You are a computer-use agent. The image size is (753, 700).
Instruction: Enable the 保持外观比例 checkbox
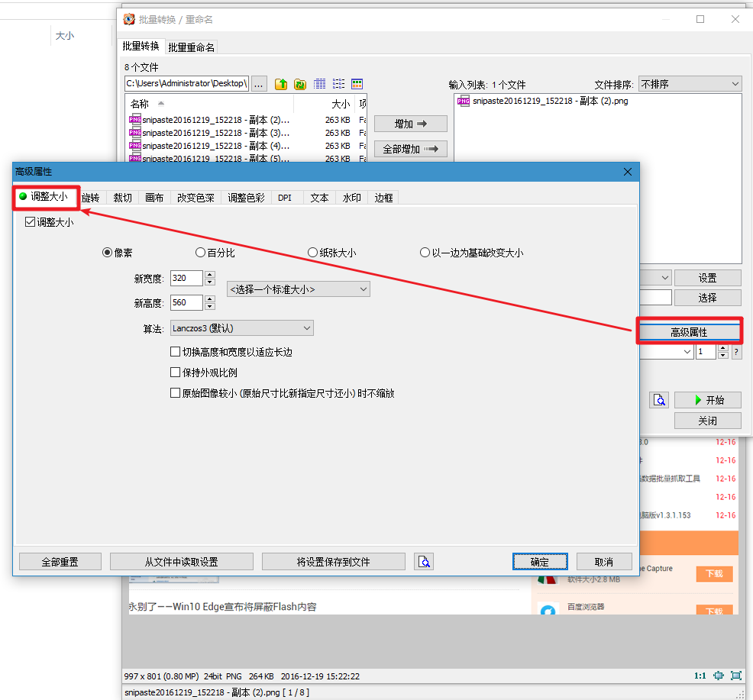[x=176, y=373]
